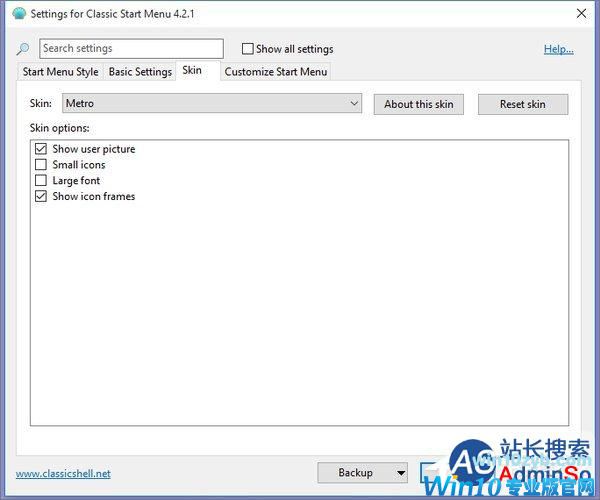600x500 pixels.
Task: Open the Help link
Action: (x=558, y=49)
